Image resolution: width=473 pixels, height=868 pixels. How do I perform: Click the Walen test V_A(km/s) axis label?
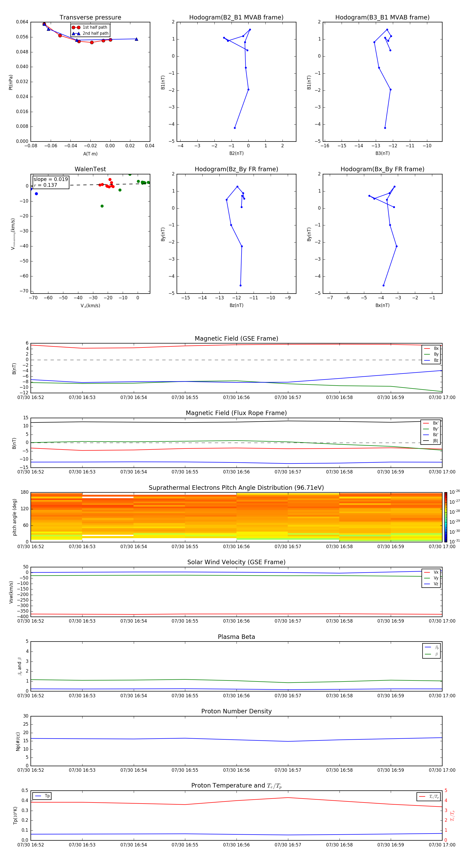[x=90, y=306]
